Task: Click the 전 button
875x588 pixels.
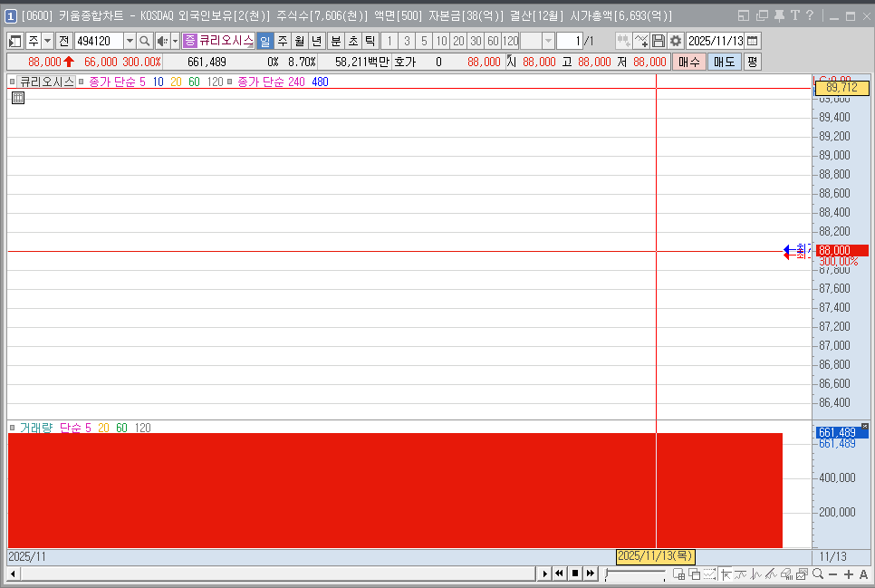Action: point(63,41)
